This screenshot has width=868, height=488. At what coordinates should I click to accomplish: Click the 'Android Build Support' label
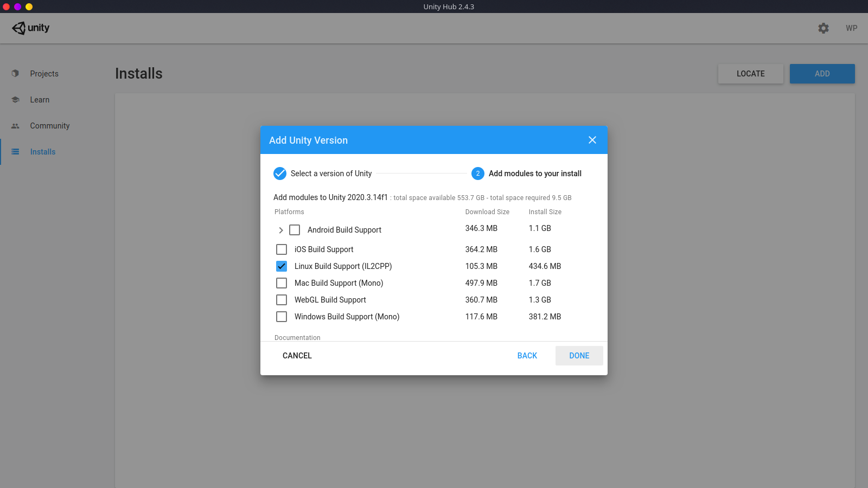[344, 230]
